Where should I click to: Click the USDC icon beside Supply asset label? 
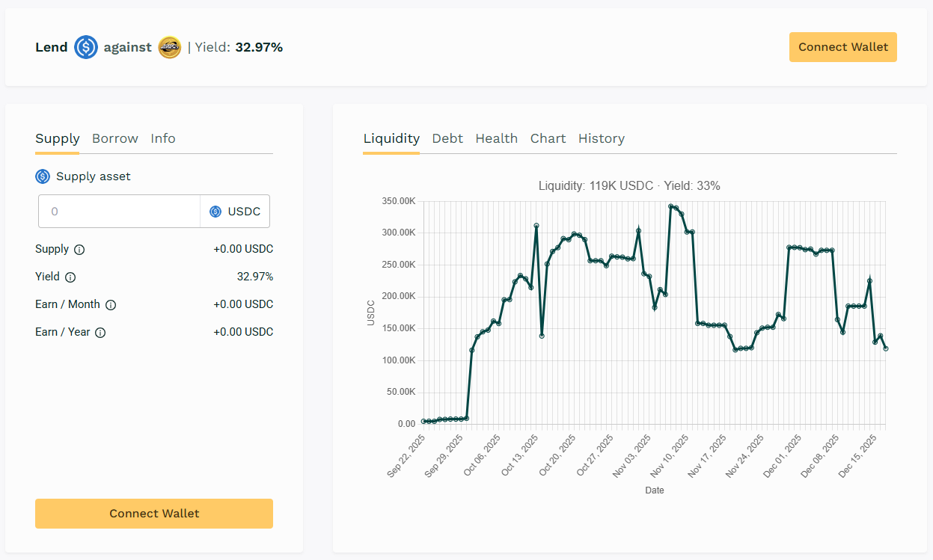point(43,176)
